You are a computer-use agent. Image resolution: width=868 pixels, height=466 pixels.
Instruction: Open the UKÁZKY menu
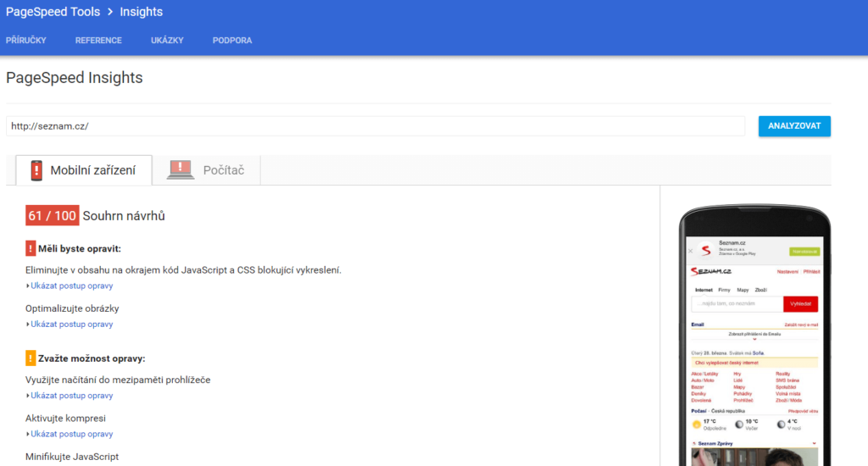167,41
